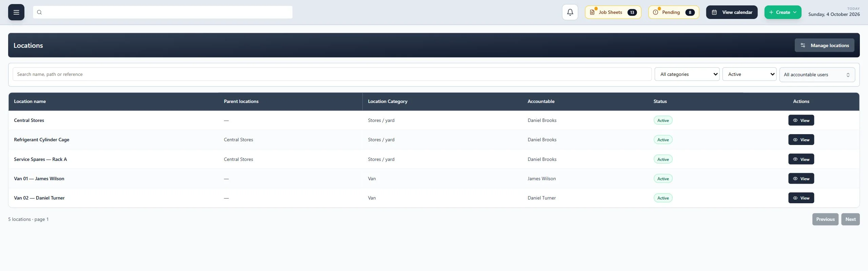View the Refrigerant Cylinder Cage location

[801, 140]
